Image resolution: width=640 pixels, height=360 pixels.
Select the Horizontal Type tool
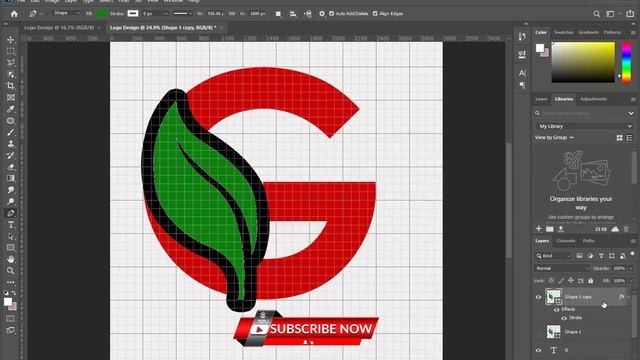click(x=11, y=224)
